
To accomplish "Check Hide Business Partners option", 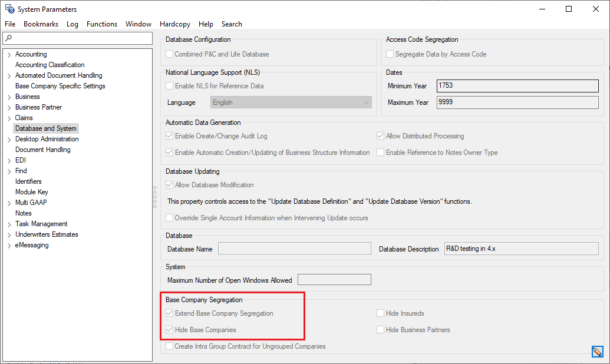I will 381,330.
